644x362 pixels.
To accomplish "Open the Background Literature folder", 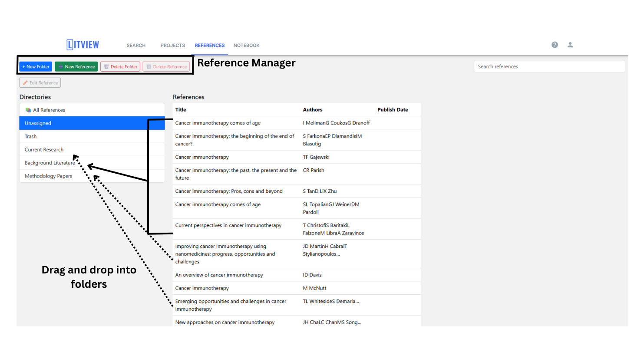I will pyautogui.click(x=92, y=163).
